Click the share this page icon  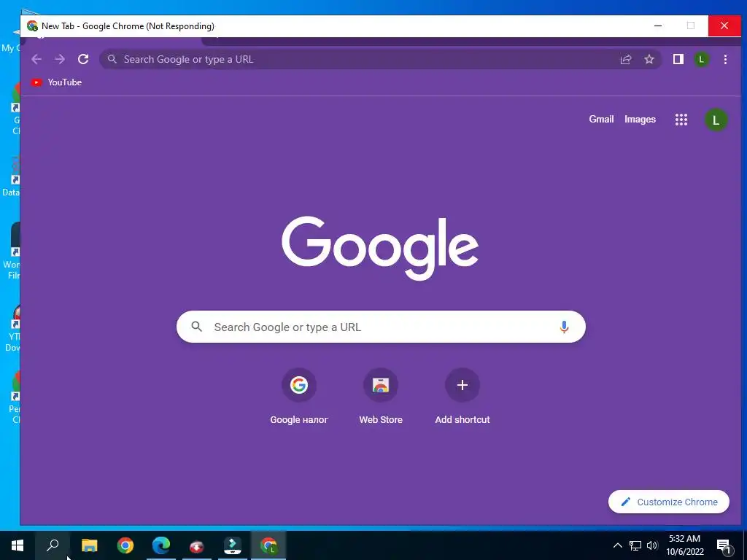point(625,59)
